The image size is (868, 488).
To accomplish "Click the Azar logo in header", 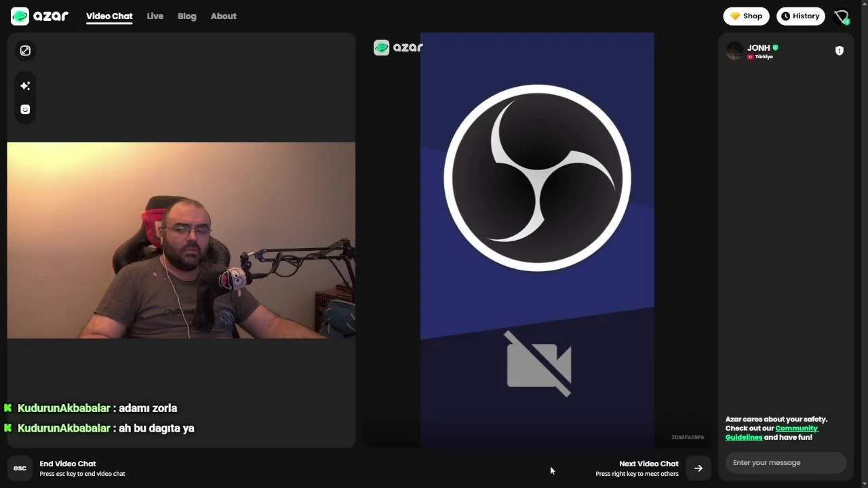I will click(x=39, y=16).
